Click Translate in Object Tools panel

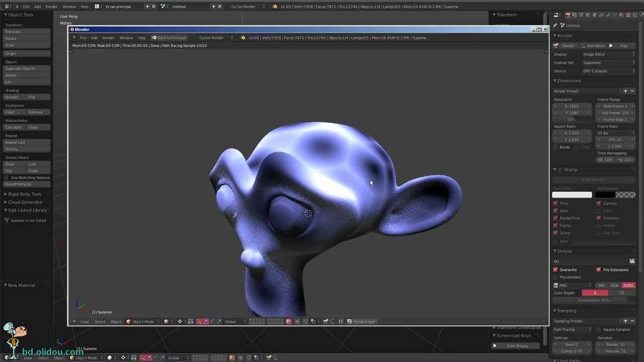(27, 32)
